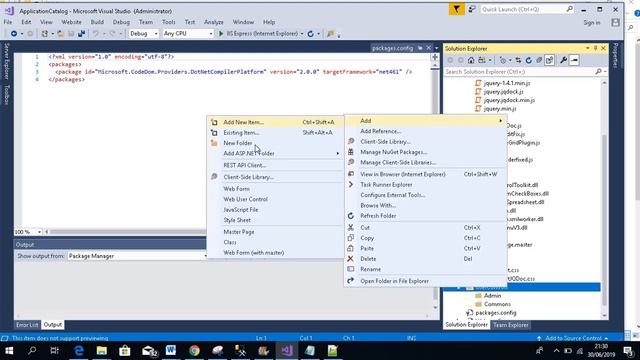Viewport: 640px width, 360px height.
Task: Click the Save All toolbar icon
Action: click(x=82, y=33)
